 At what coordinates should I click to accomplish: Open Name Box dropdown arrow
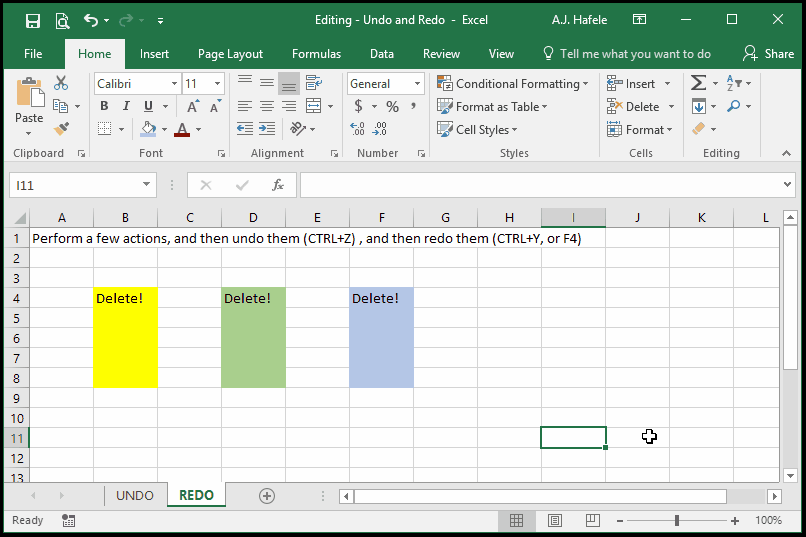pyautogui.click(x=146, y=184)
